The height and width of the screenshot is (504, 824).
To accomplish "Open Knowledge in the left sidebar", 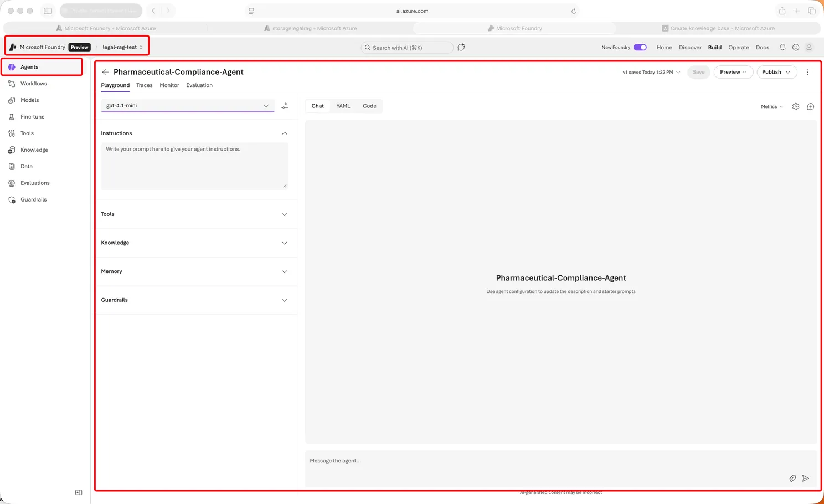I will [34, 150].
